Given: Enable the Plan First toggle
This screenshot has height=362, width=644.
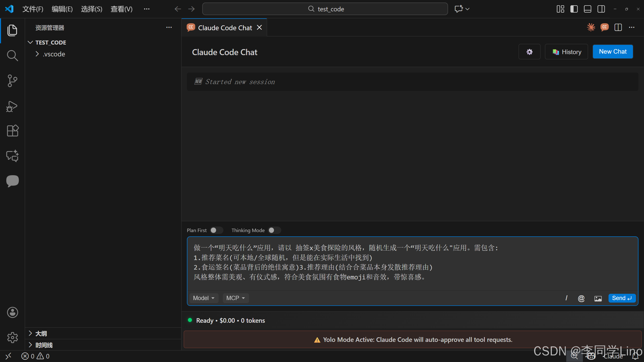Looking at the screenshot, I should [216, 230].
